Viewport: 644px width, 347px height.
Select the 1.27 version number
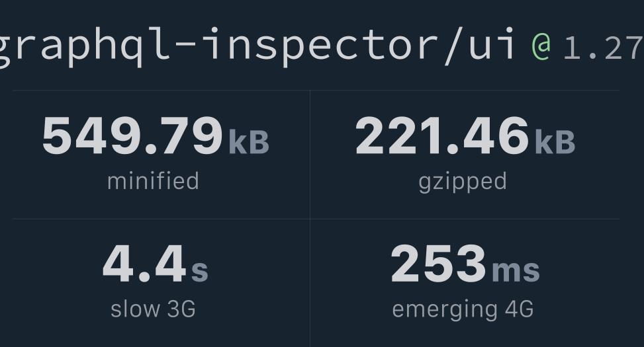(604, 48)
